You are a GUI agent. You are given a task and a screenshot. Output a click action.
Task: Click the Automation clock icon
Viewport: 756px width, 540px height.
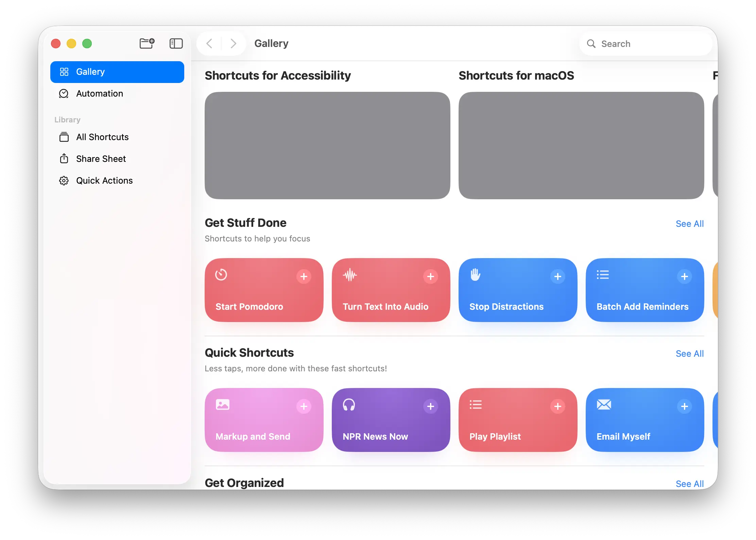coord(64,94)
